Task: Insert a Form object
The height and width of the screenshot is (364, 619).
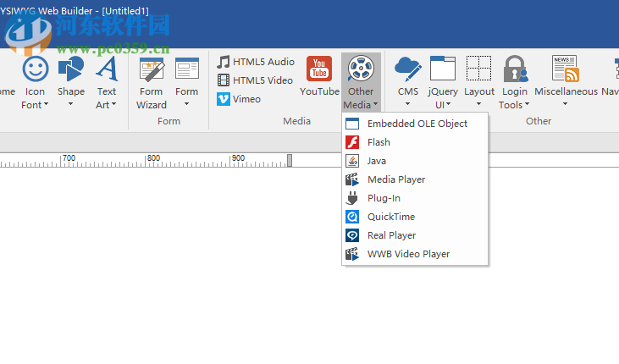Action: (x=187, y=69)
